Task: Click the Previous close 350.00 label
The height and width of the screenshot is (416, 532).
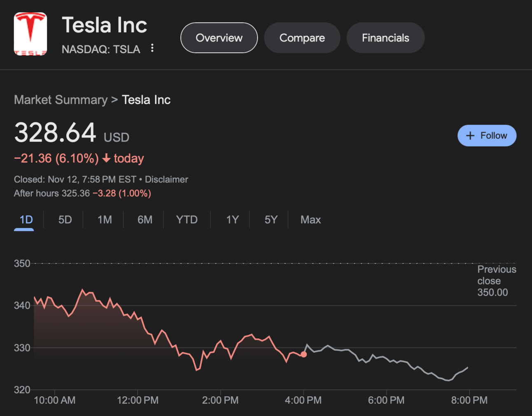Action: click(496, 281)
